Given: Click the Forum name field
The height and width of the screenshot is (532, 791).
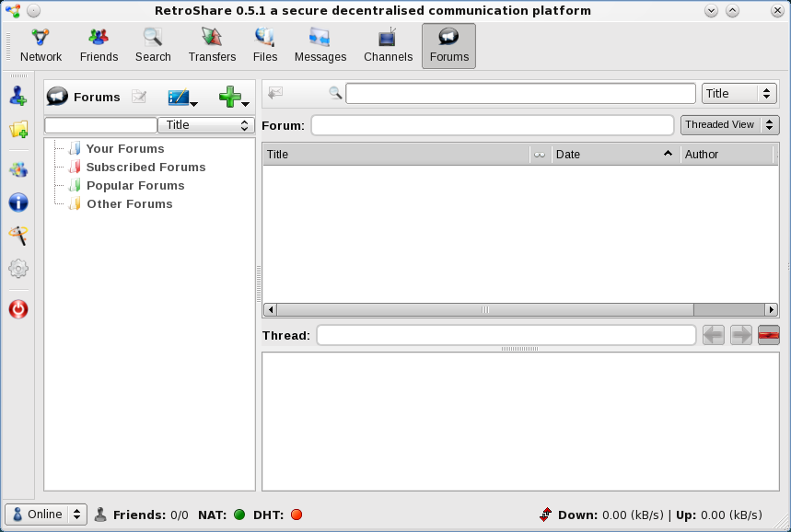Looking at the screenshot, I should point(493,125).
